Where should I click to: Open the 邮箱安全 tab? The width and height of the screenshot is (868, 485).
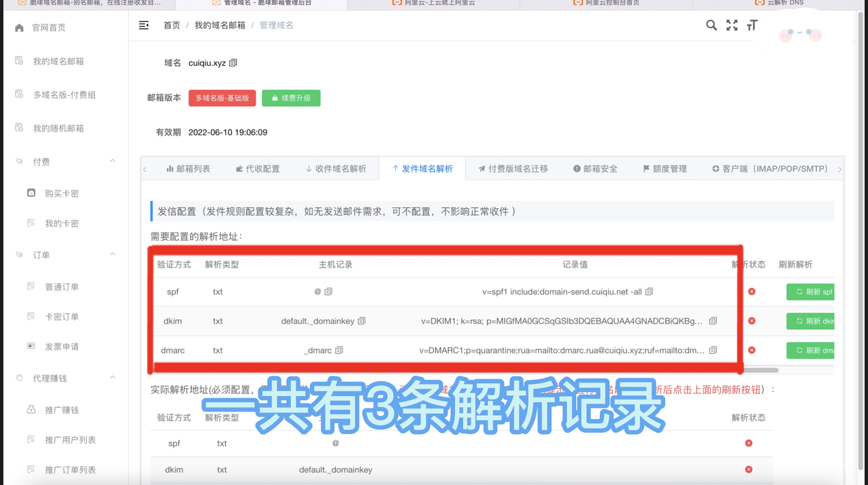595,168
